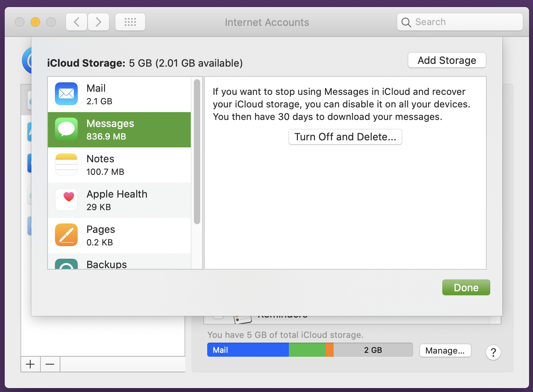Click the green segment of storage bar
Image resolution: width=533 pixels, height=392 pixels.
pyautogui.click(x=307, y=350)
